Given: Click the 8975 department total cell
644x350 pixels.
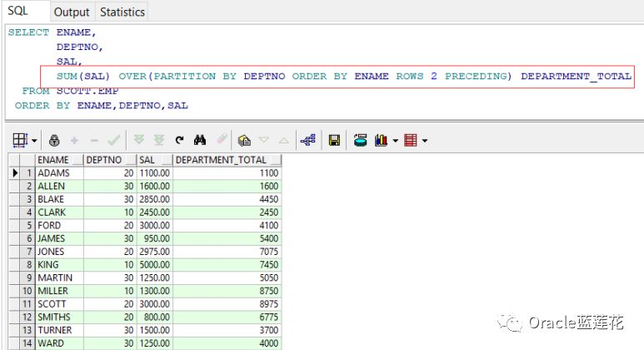Looking at the screenshot, I should coord(227,304).
